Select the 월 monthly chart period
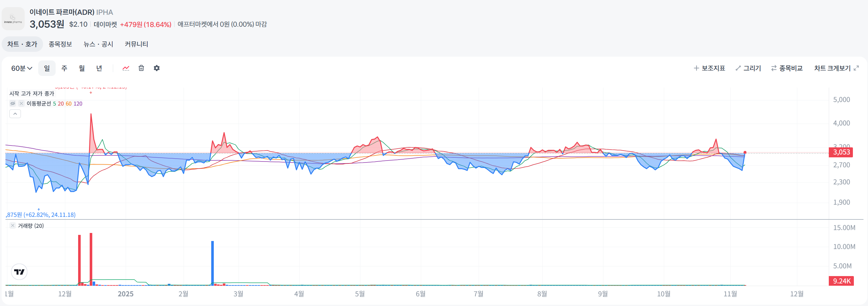Screen dimensions: 868x306 82,69
